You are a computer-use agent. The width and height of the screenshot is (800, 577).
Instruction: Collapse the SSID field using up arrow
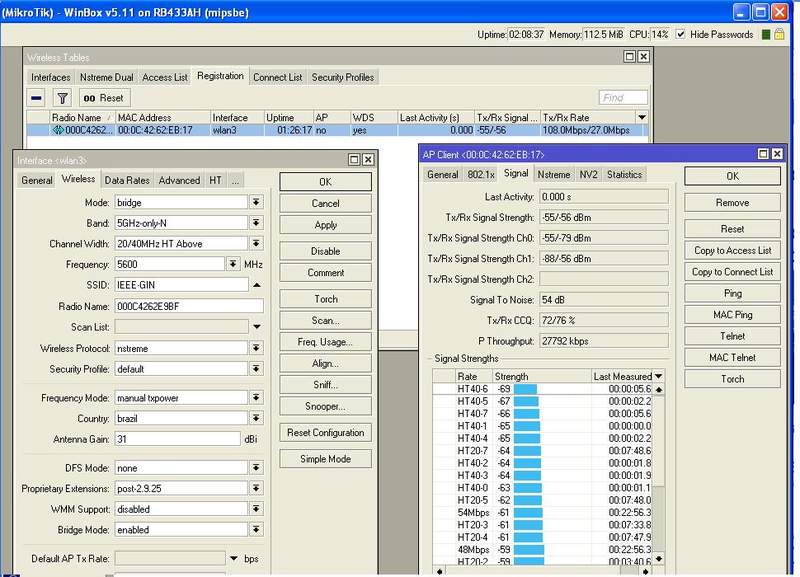coord(257,285)
